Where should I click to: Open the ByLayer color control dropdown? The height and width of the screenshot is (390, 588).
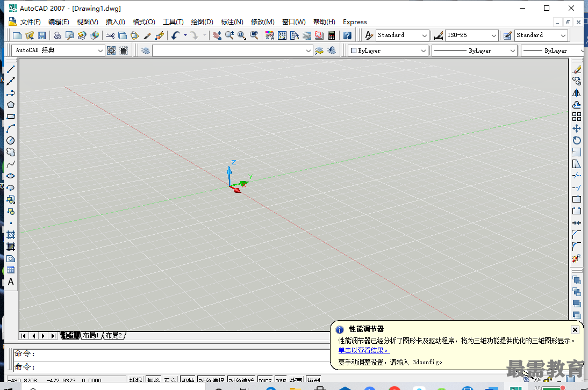(388, 50)
